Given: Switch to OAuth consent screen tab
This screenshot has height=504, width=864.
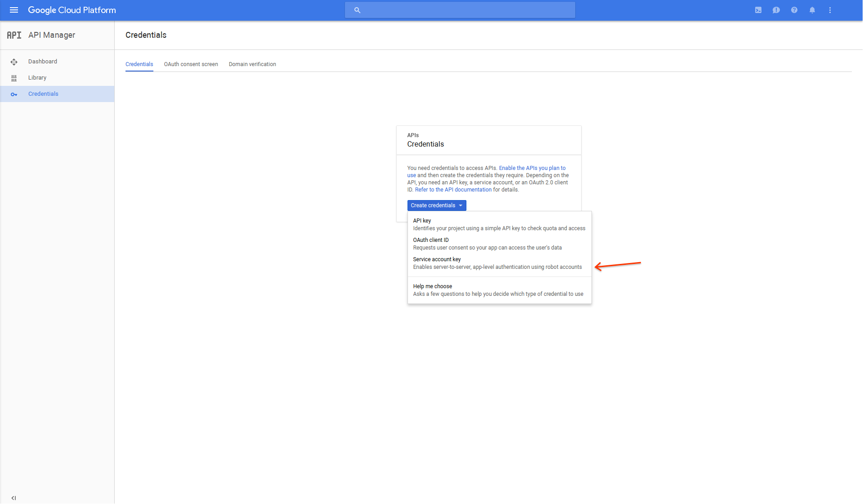Looking at the screenshot, I should tap(191, 64).
